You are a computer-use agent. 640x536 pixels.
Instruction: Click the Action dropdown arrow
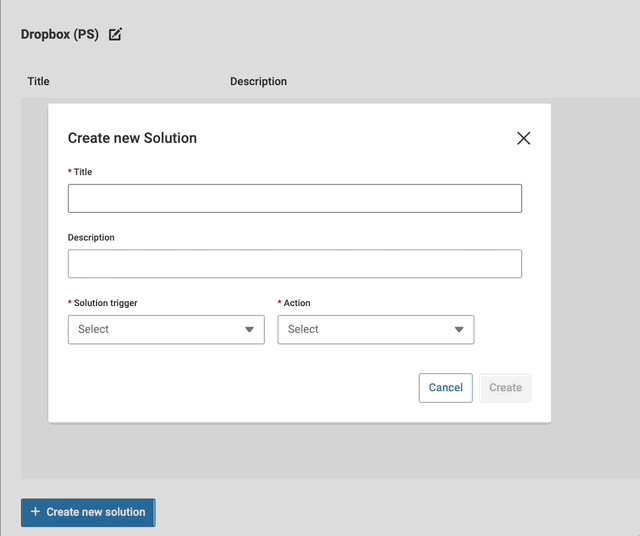click(x=459, y=329)
